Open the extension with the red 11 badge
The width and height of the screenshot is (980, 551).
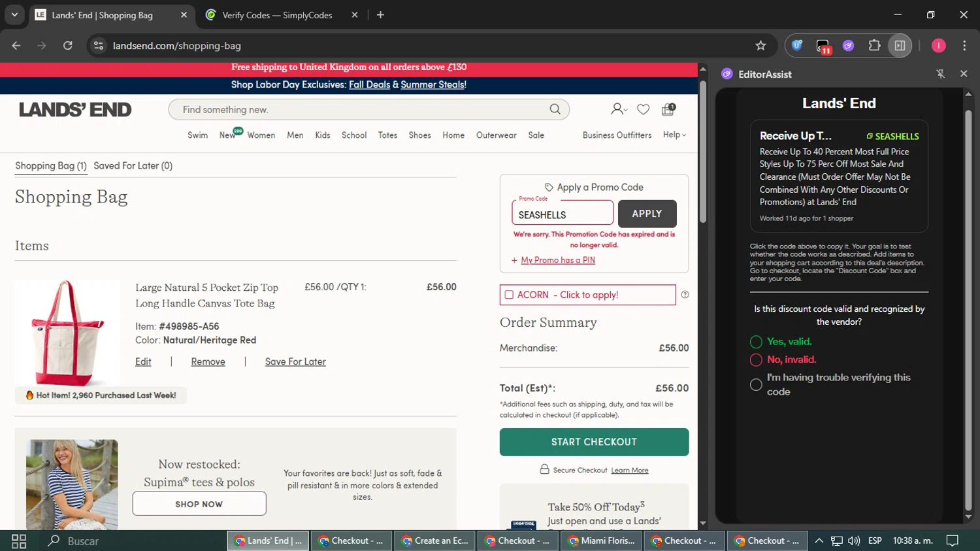823,46
